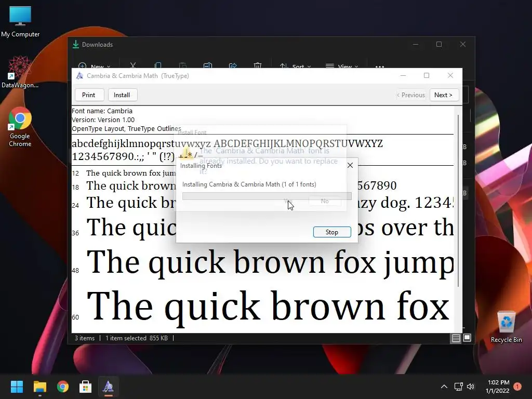
Task: Click the Cambria font viewer title icon
Action: point(79,76)
